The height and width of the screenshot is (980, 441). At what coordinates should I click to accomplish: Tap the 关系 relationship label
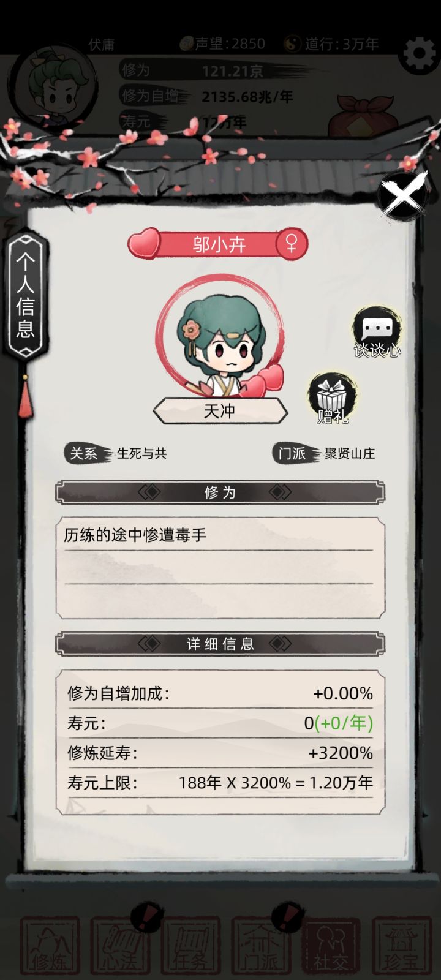click(85, 453)
